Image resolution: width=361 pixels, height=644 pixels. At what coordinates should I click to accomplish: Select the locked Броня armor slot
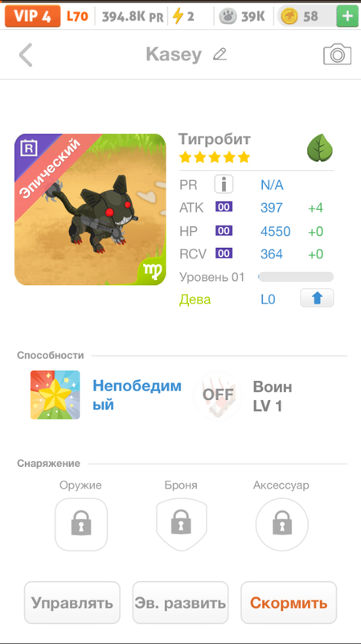(x=182, y=525)
